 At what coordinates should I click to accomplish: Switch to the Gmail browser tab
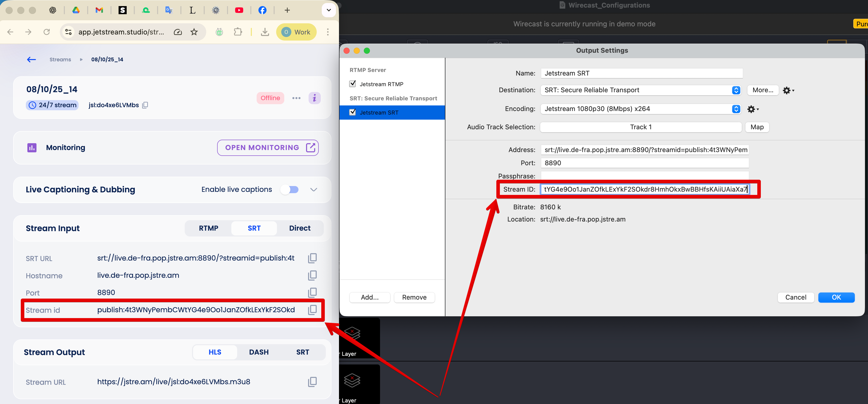(x=99, y=10)
